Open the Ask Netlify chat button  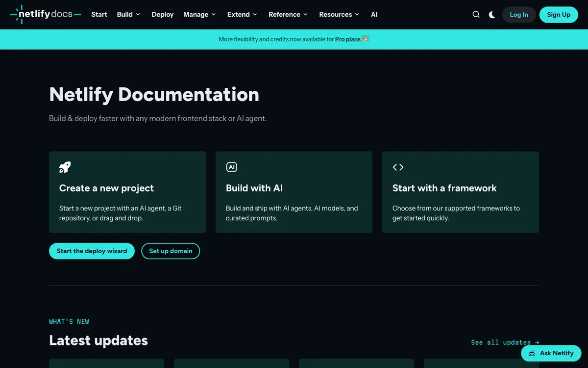(551, 353)
